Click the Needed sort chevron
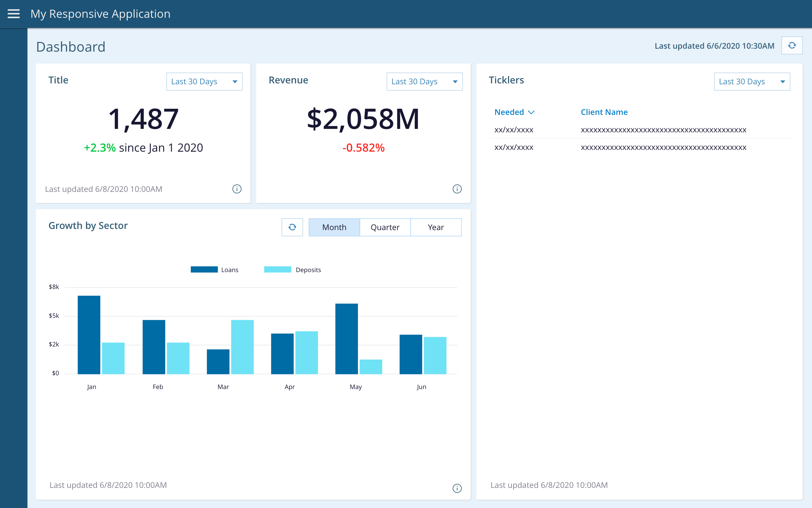Image resolution: width=812 pixels, height=508 pixels. (x=531, y=112)
